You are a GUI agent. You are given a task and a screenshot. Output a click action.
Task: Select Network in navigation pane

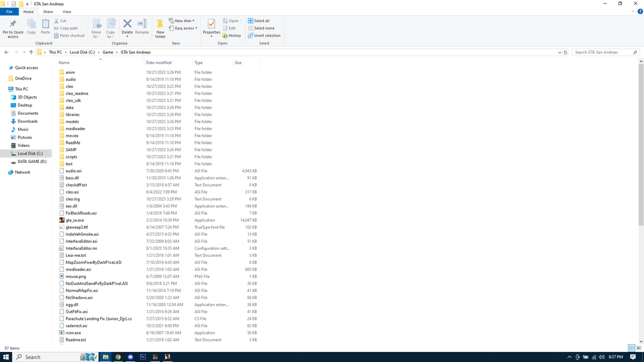(x=22, y=172)
